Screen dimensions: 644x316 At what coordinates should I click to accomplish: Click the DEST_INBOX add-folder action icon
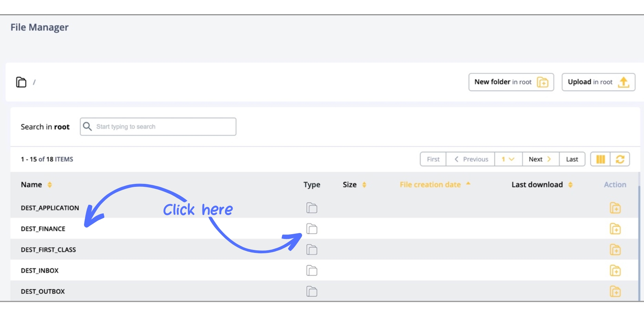tap(615, 271)
